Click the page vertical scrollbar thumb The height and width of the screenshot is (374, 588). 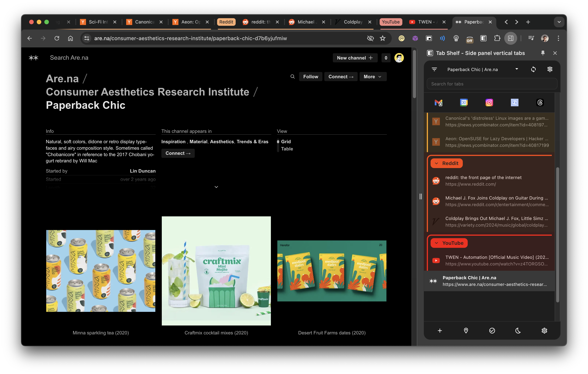point(414,74)
